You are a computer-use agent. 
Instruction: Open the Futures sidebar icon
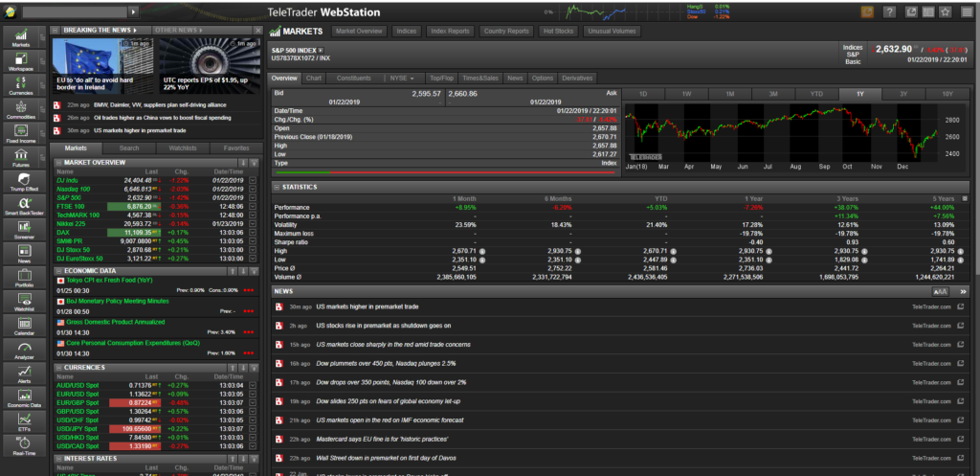click(x=21, y=157)
